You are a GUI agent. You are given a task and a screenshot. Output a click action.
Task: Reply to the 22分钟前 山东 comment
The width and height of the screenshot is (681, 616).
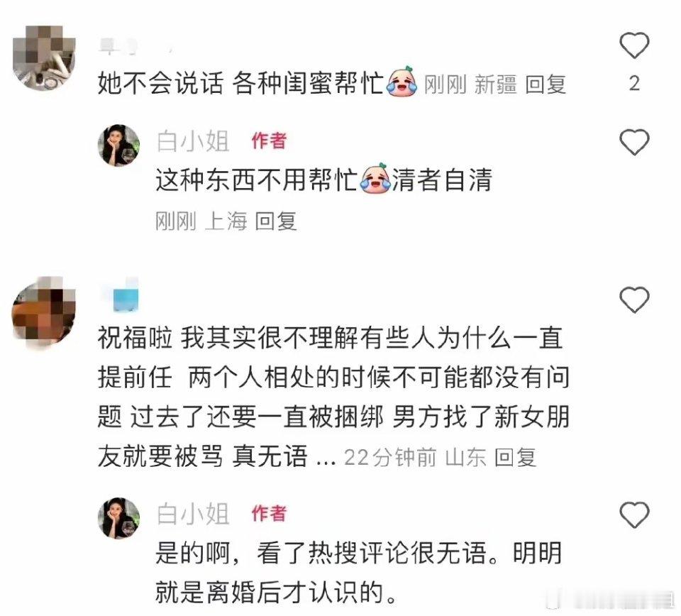(x=516, y=458)
